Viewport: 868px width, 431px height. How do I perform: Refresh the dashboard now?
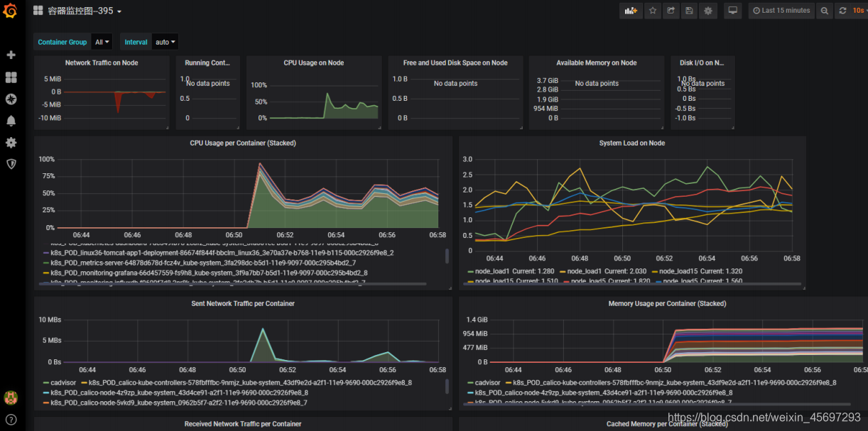point(842,11)
